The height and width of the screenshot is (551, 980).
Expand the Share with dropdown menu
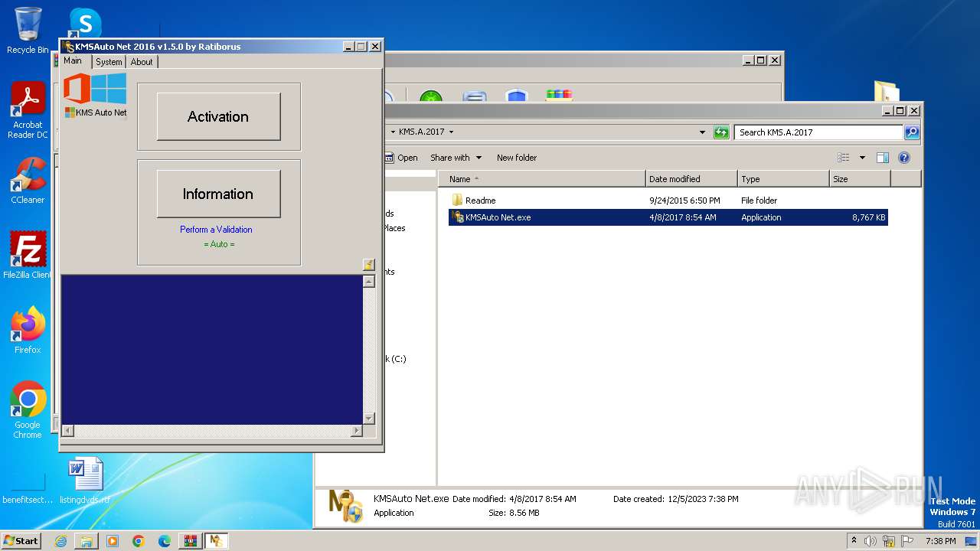tap(456, 158)
